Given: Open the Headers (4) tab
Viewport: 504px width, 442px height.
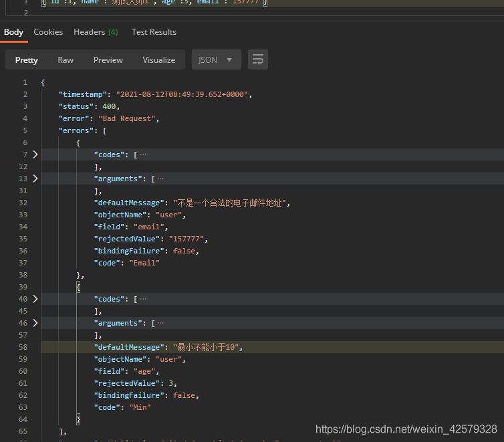Looking at the screenshot, I should click(96, 32).
